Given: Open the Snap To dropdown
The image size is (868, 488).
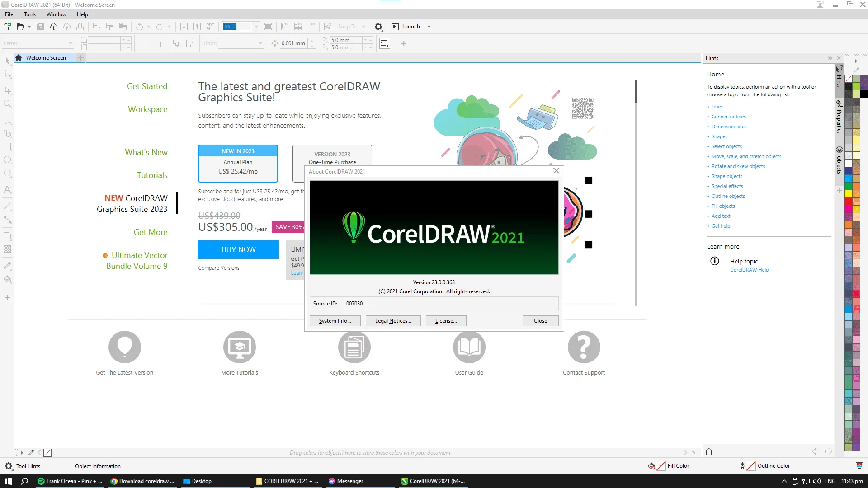Looking at the screenshot, I should [x=363, y=27].
